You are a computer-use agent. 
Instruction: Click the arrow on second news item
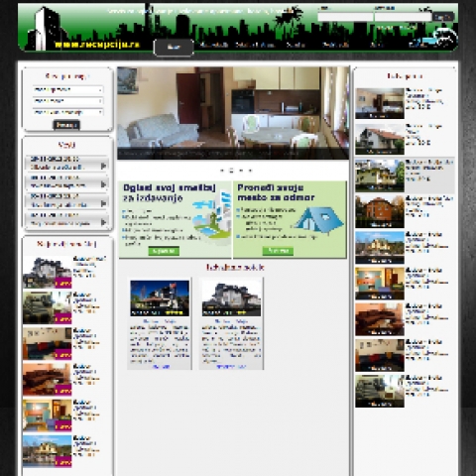103,184
